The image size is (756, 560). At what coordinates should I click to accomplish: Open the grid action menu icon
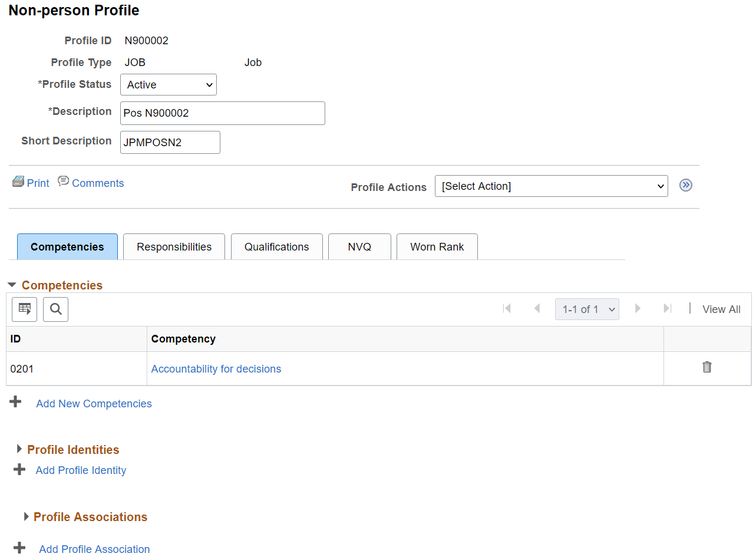pyautogui.click(x=25, y=309)
